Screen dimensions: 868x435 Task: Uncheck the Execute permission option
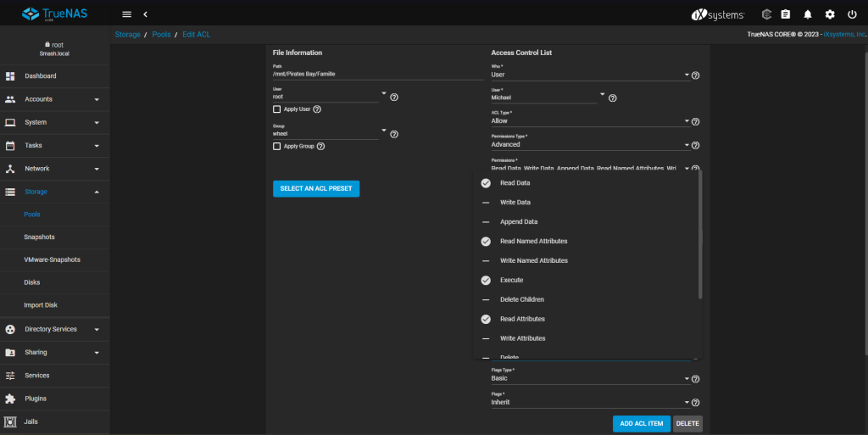(511, 280)
